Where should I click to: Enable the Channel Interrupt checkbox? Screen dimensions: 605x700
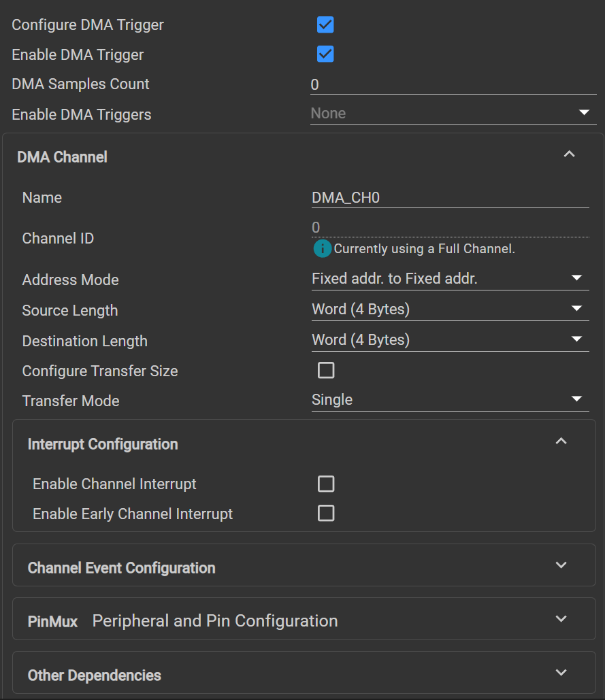tap(326, 484)
